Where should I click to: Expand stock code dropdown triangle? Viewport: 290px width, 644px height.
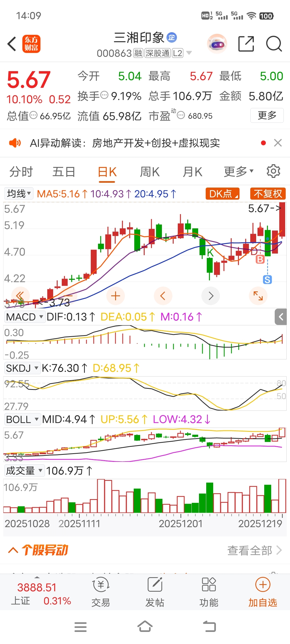click(x=189, y=53)
